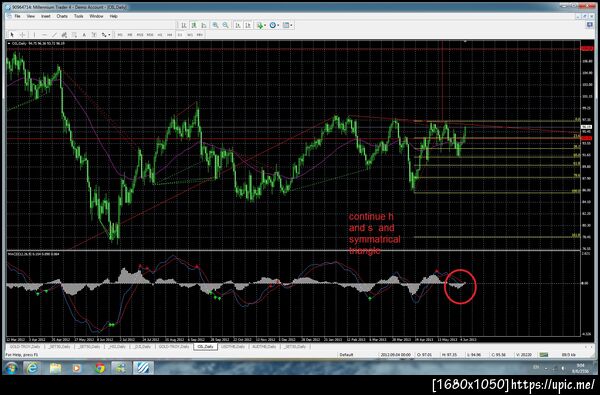Viewport: 600px width, 395px height.
Task: Expand the templates dropdown arrow
Action: tap(291, 25)
